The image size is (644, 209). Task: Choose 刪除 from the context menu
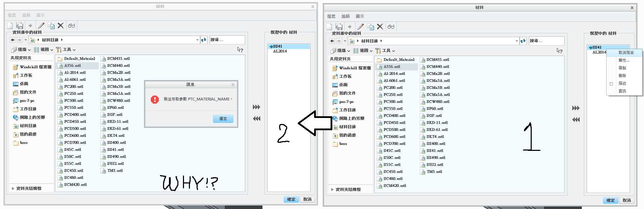pos(625,76)
